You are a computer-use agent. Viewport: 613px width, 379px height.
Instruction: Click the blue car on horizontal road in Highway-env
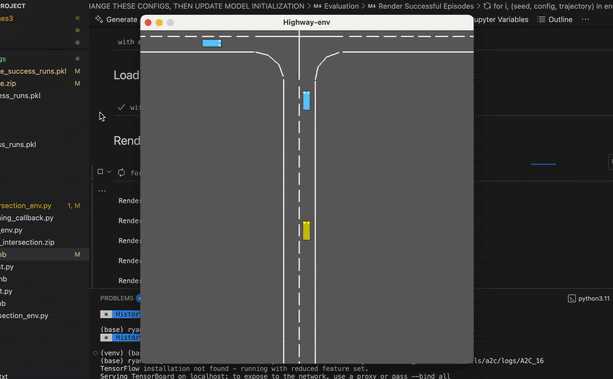212,43
